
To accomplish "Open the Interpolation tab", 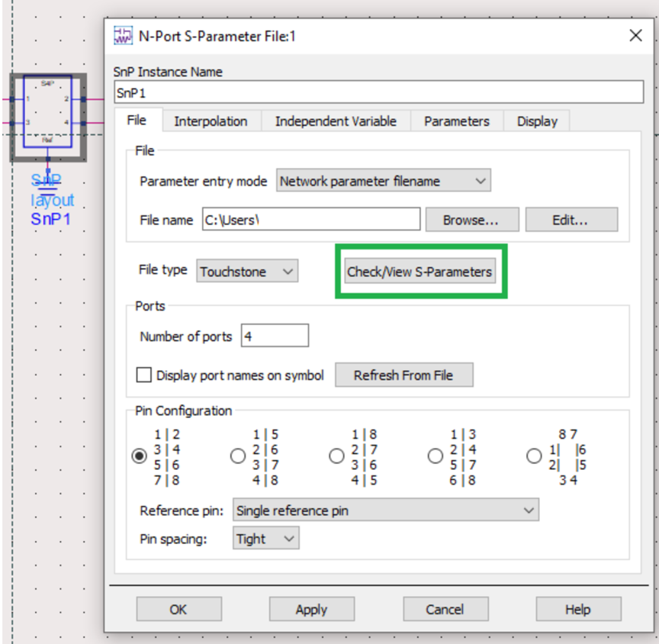I will click(x=211, y=121).
